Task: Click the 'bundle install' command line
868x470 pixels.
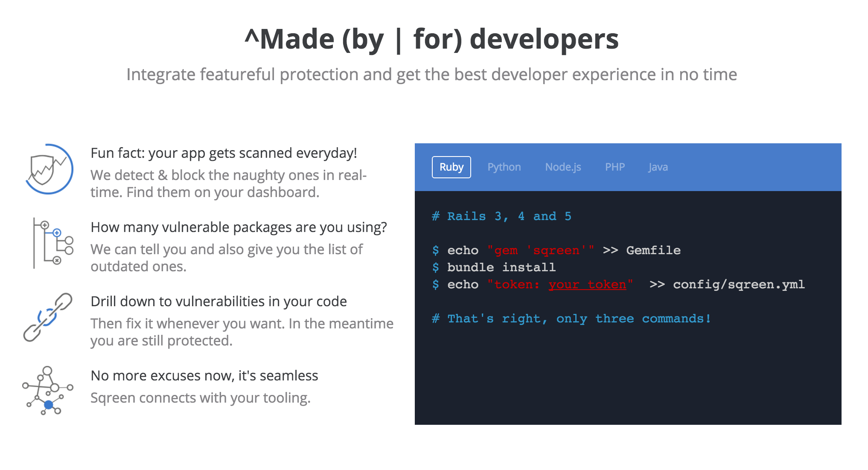Action: coord(501,267)
